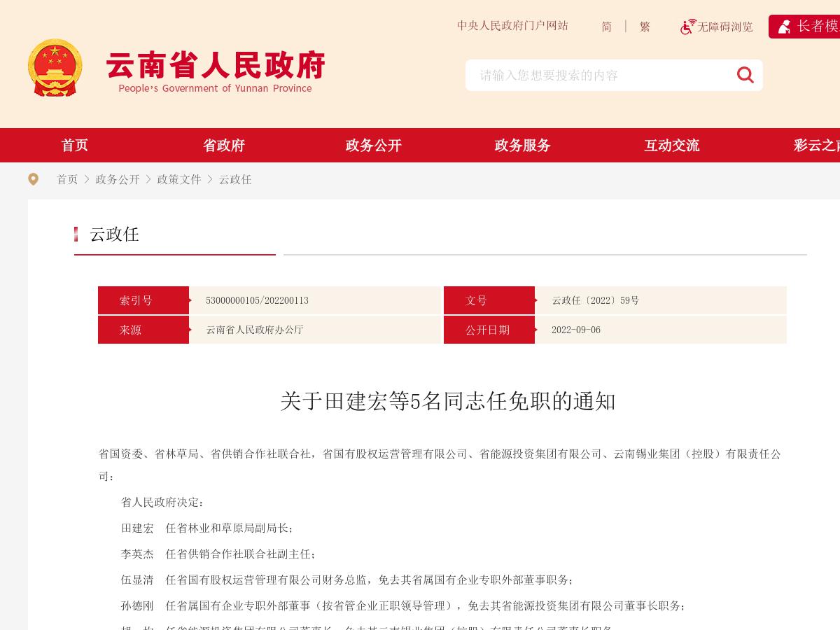The width and height of the screenshot is (840, 630).
Task: Click the arrow marker beside 索引号 value
Action: tap(191, 300)
